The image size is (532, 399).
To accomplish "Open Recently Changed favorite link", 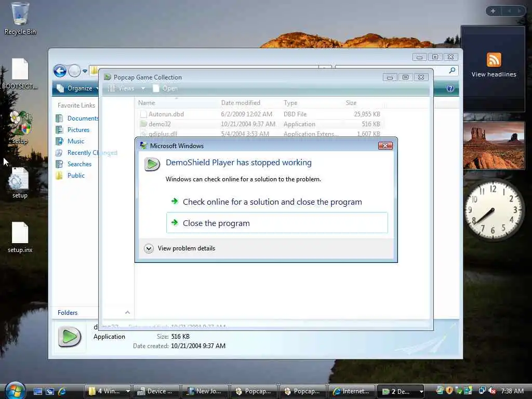I will coord(87,153).
